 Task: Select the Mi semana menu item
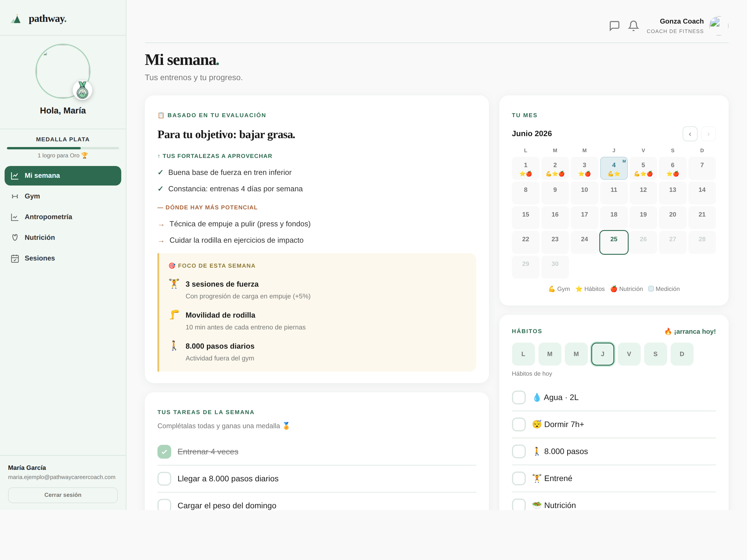[63, 175]
